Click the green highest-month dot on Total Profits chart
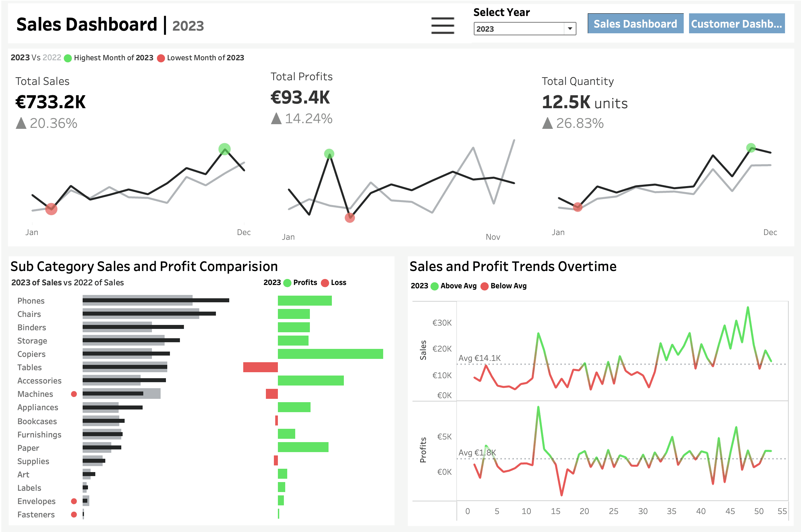 pyautogui.click(x=329, y=154)
